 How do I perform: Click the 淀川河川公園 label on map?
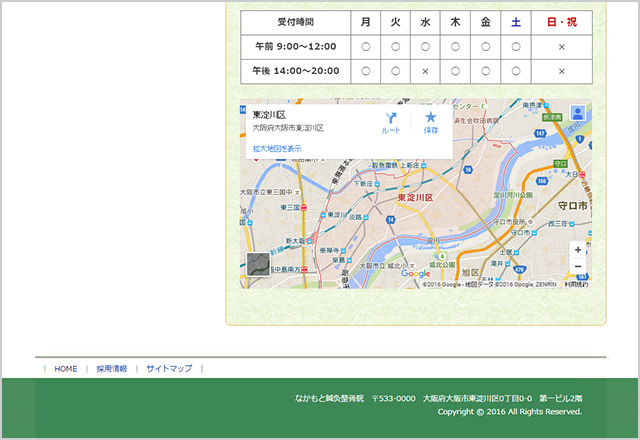point(513,195)
